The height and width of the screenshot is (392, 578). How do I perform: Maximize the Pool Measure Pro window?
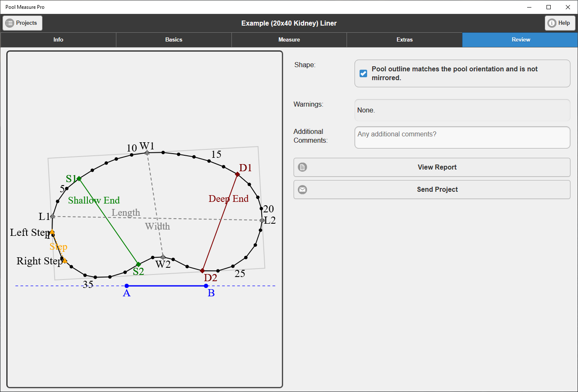click(549, 7)
